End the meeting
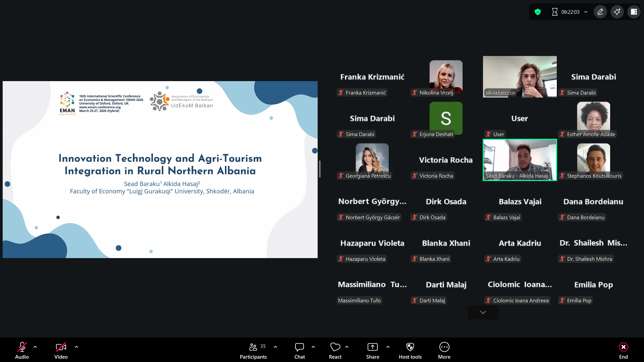 (623, 347)
